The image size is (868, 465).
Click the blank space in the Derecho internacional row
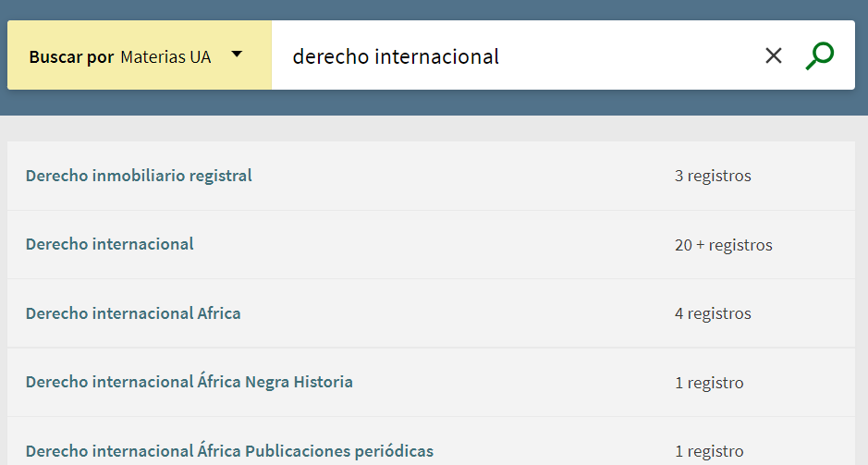click(x=434, y=245)
